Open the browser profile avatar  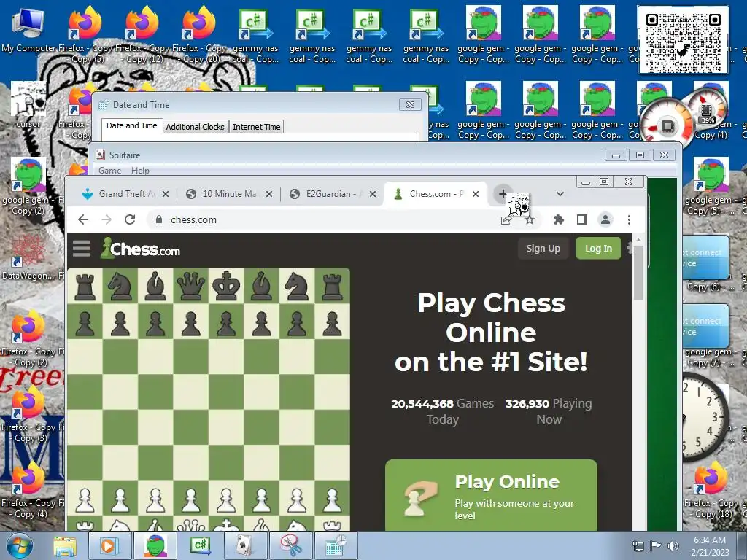605,219
